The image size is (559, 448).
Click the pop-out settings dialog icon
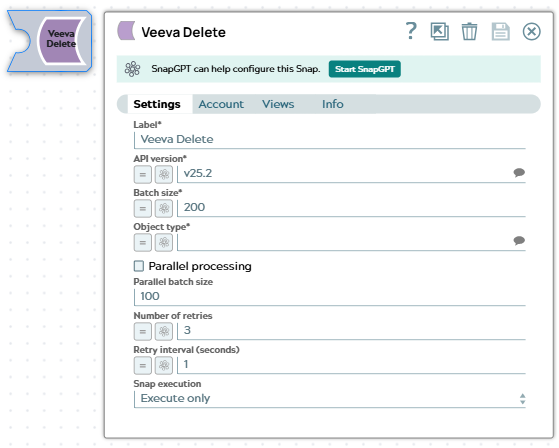(x=440, y=31)
